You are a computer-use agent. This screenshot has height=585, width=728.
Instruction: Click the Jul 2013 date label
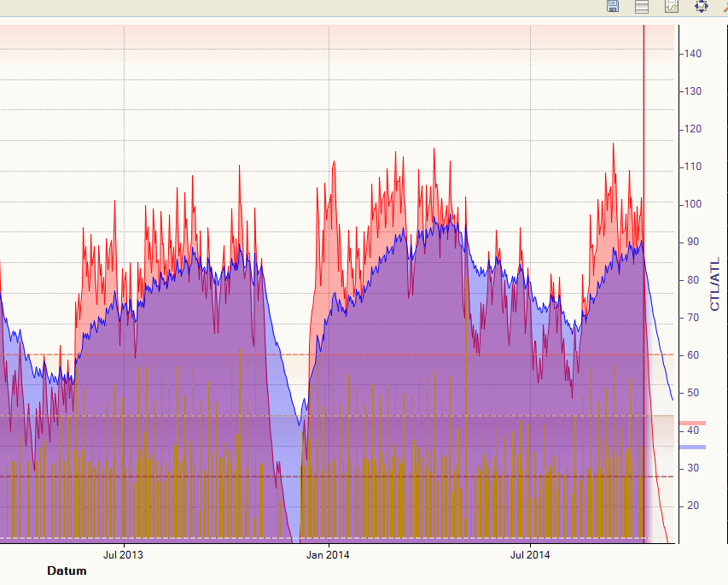pos(124,555)
